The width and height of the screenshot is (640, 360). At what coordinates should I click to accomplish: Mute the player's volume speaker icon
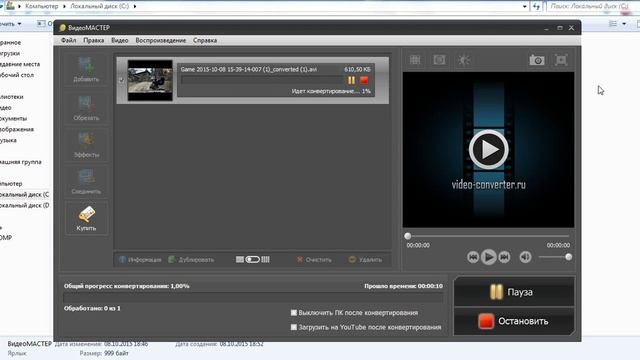[x=525, y=257]
